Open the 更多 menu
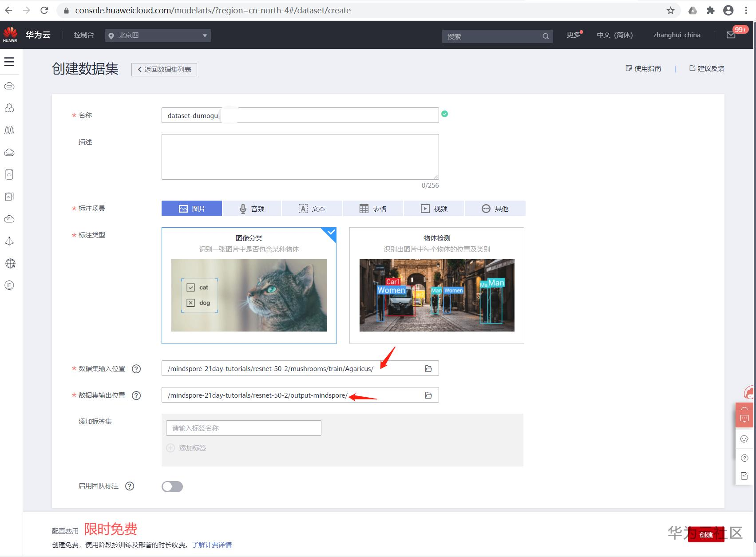The image size is (756, 557). click(x=572, y=34)
